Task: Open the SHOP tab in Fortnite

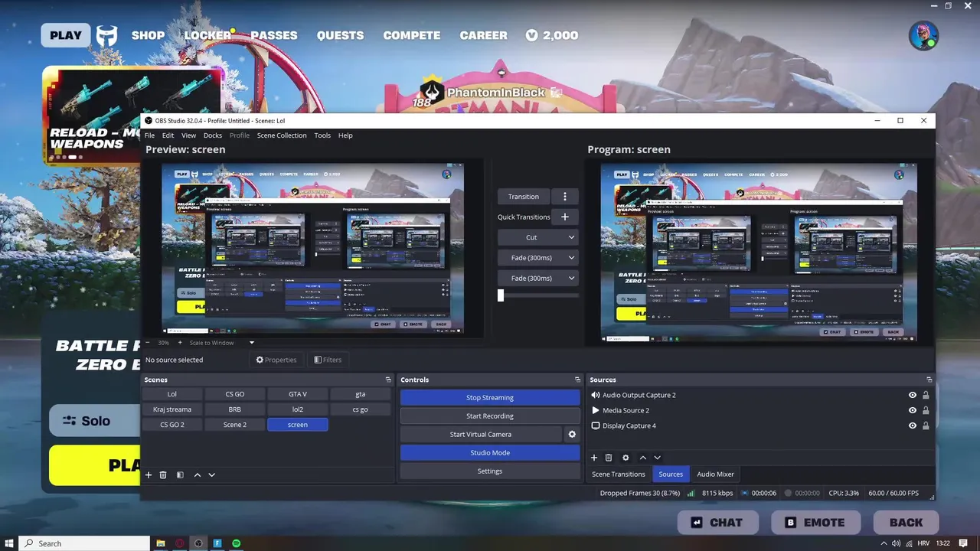Action: coord(148,35)
